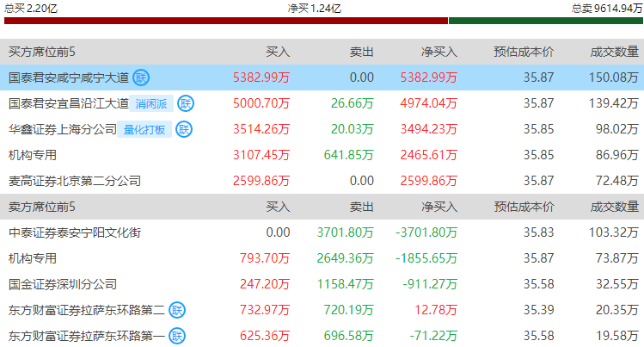Image resolution: width=644 pixels, height=347 pixels.
Task: Click the green total-sell bar segment
Action: point(546,21)
